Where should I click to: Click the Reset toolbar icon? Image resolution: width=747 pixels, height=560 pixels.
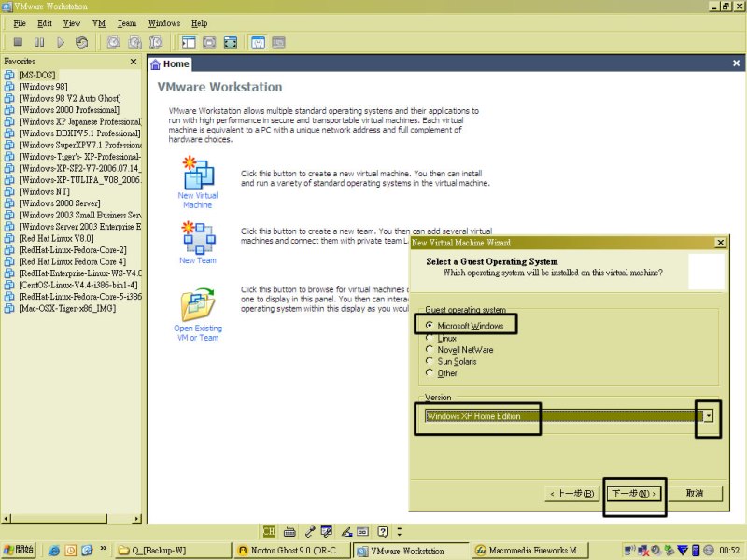pyautogui.click(x=81, y=42)
